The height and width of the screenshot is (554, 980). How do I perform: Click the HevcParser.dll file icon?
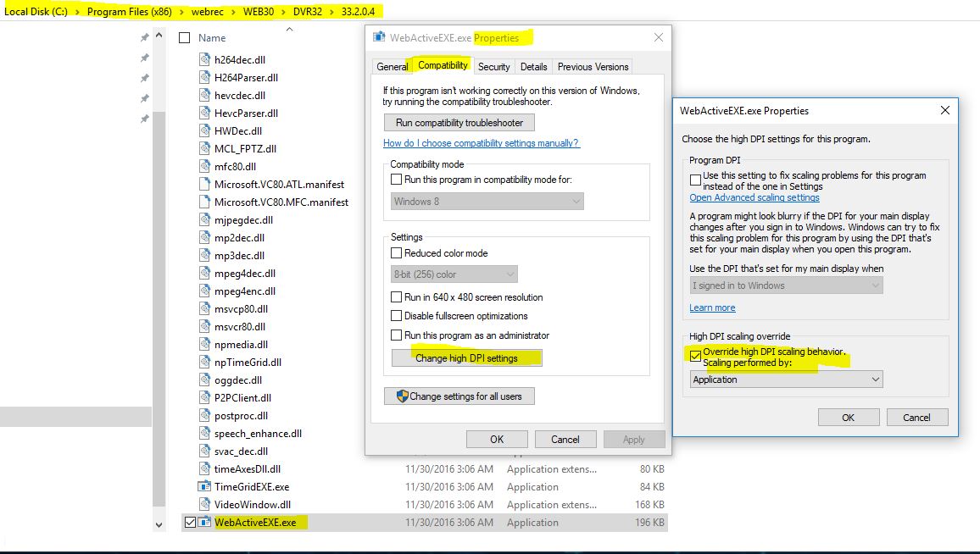[x=204, y=113]
